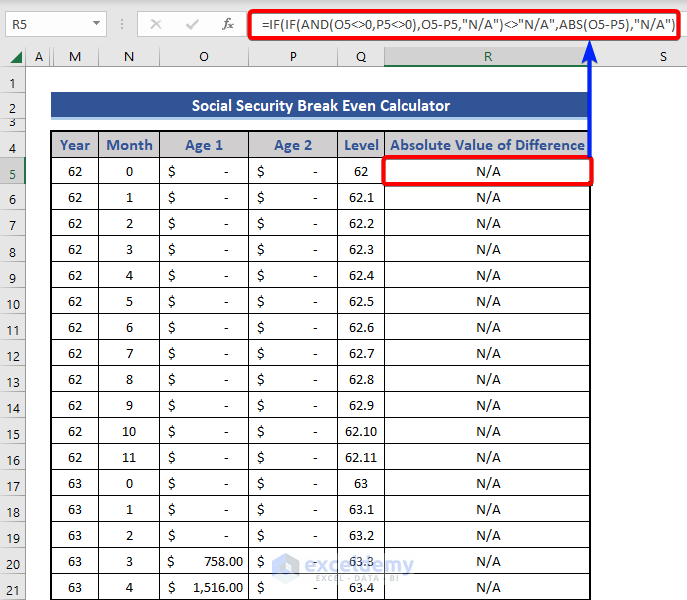Select Level cell 62.3
The height and width of the screenshot is (600, 687).
tap(361, 250)
